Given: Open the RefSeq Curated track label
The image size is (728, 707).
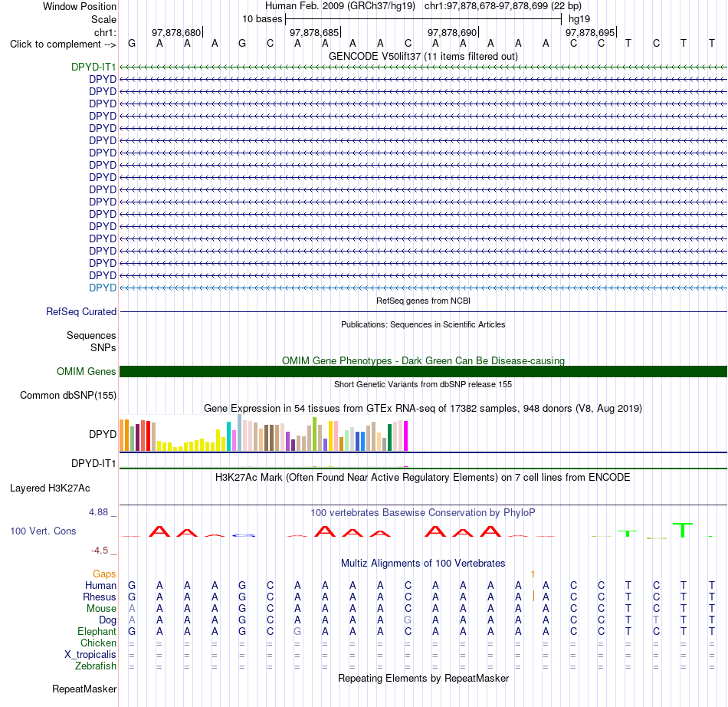Looking at the screenshot, I should click(x=81, y=311).
